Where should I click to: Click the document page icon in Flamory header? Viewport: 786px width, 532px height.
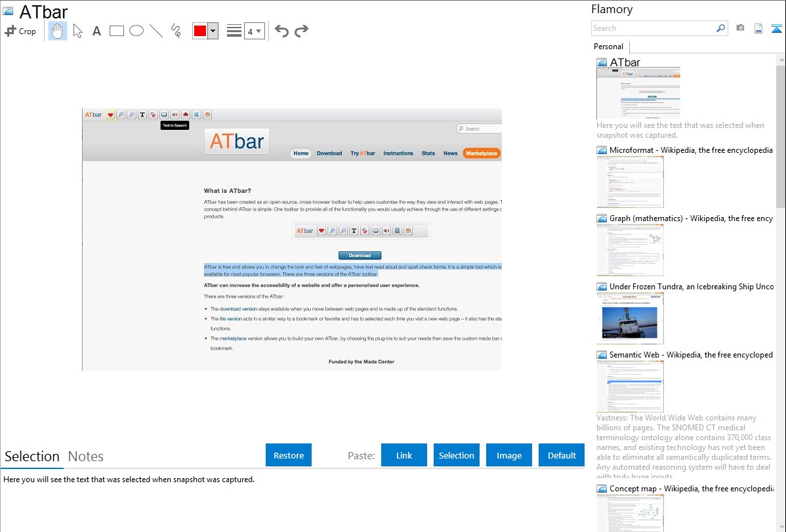(758, 28)
